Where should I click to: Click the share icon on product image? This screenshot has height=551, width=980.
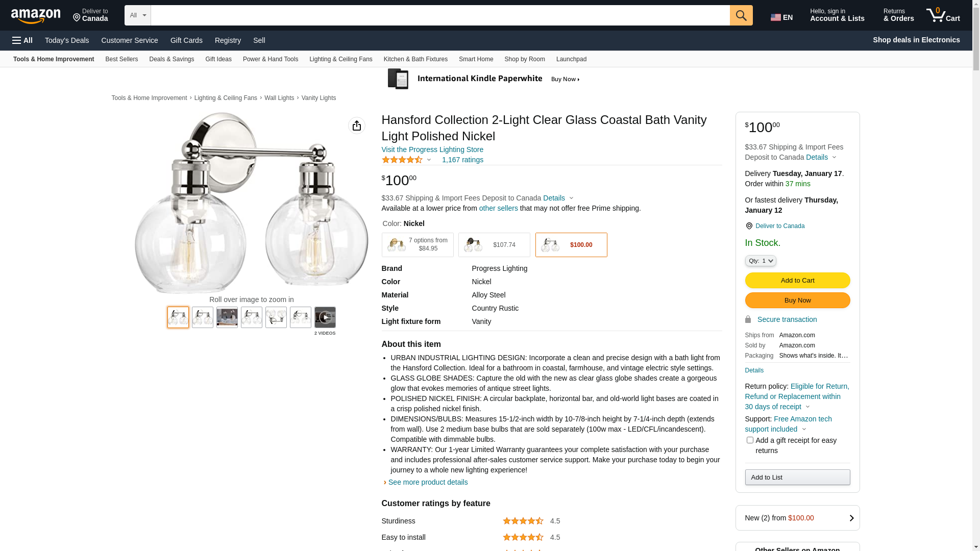click(x=357, y=126)
